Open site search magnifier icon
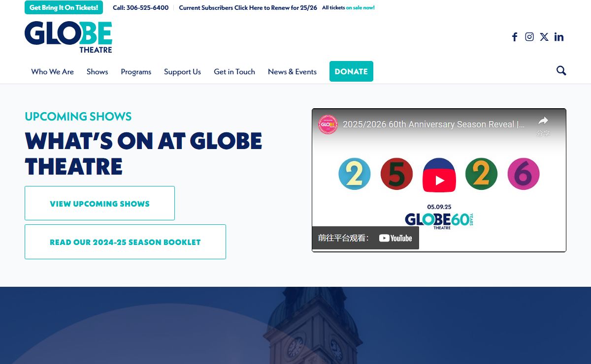Screen dimensions: 591x364 [561, 71]
